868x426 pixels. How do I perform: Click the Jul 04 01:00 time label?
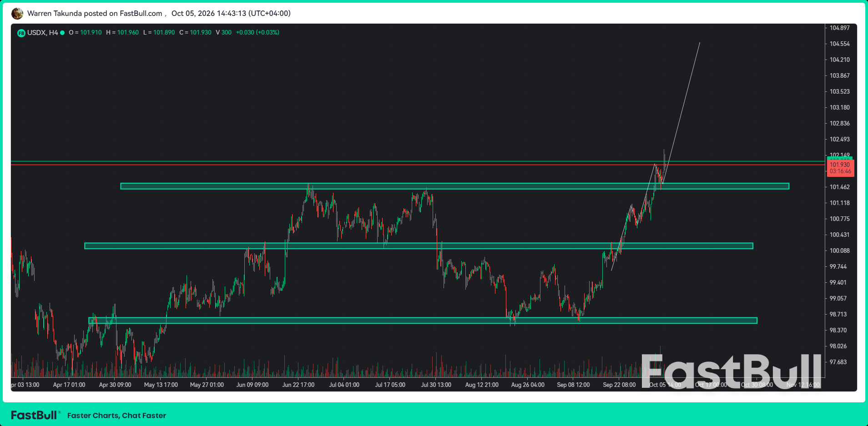[x=344, y=385]
